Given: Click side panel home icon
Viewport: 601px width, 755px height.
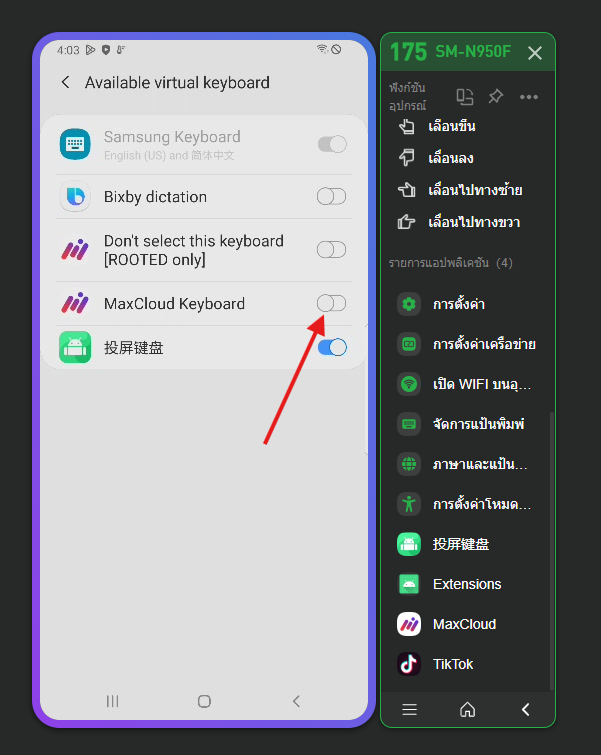Looking at the screenshot, I should pos(468,709).
